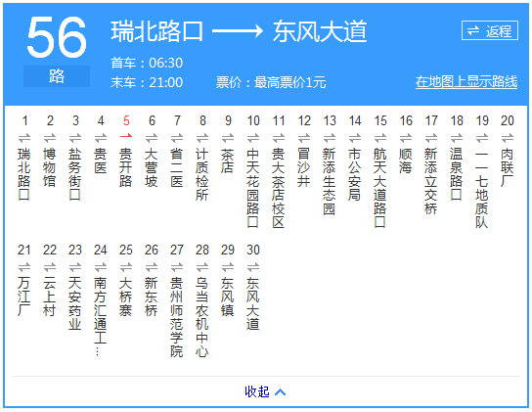The width and height of the screenshot is (532, 412).
Task: Select stop 新添生态园
Action: click(330, 181)
